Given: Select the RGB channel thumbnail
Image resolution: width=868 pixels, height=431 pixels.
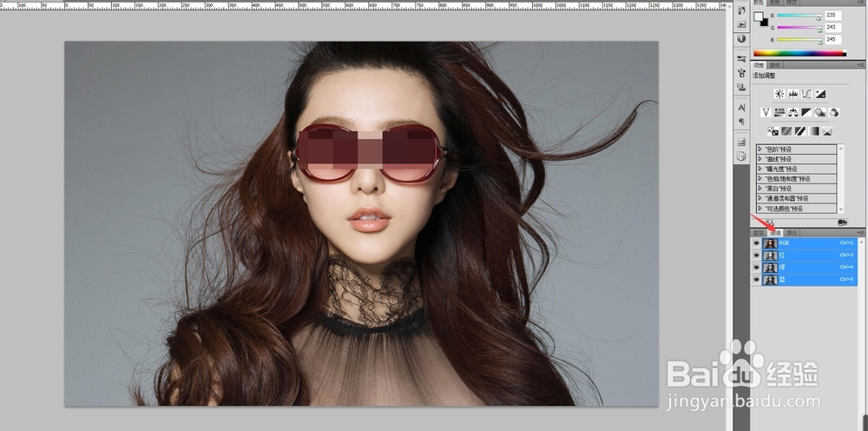Looking at the screenshot, I should pyautogui.click(x=770, y=243).
